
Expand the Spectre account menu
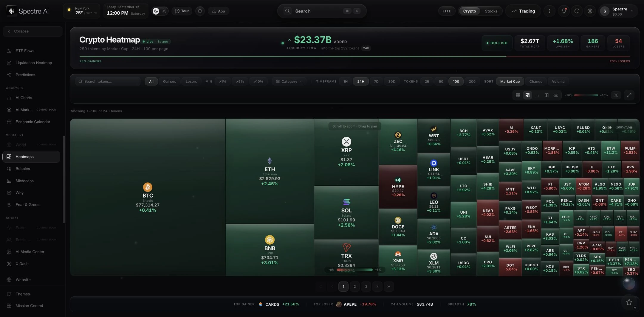pos(619,11)
